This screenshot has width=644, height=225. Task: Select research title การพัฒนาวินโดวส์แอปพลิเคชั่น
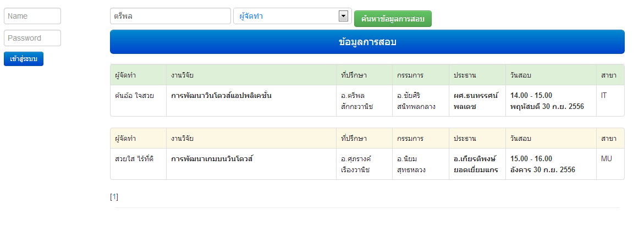(x=222, y=96)
